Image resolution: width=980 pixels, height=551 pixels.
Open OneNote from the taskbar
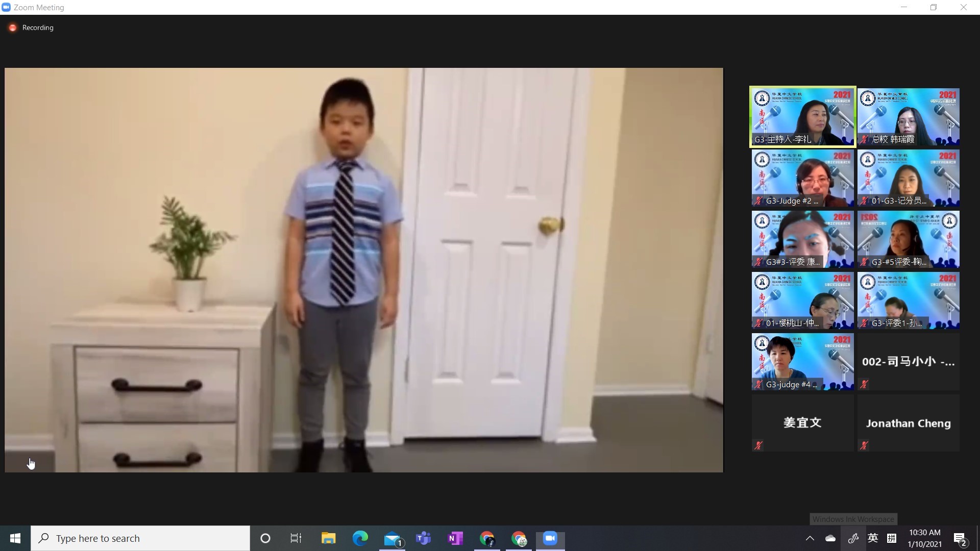coord(455,538)
